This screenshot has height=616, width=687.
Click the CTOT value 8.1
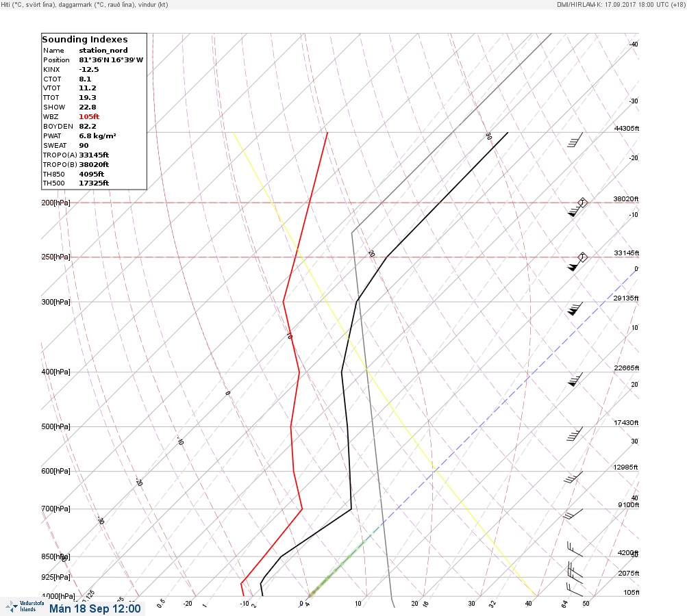pos(85,79)
